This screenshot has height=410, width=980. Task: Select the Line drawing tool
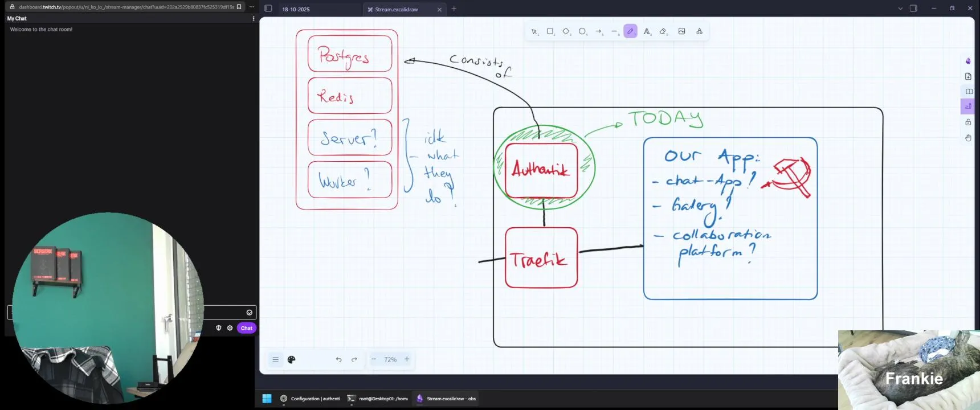(x=614, y=32)
